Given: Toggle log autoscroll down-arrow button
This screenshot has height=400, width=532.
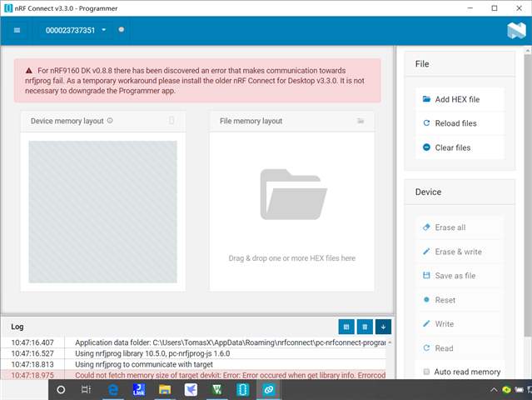Looking at the screenshot, I should click(x=383, y=327).
